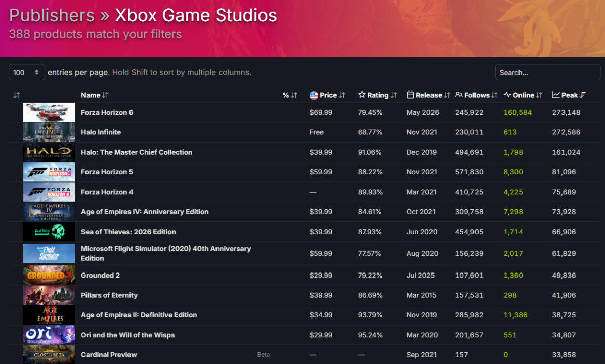Open the Halo Infinite name link
This screenshot has height=364, width=605.
(101, 132)
